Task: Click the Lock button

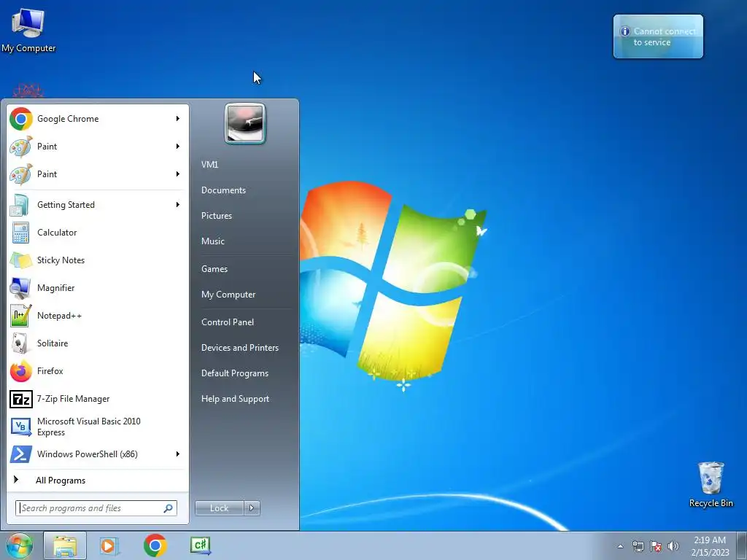Action: coord(219,508)
